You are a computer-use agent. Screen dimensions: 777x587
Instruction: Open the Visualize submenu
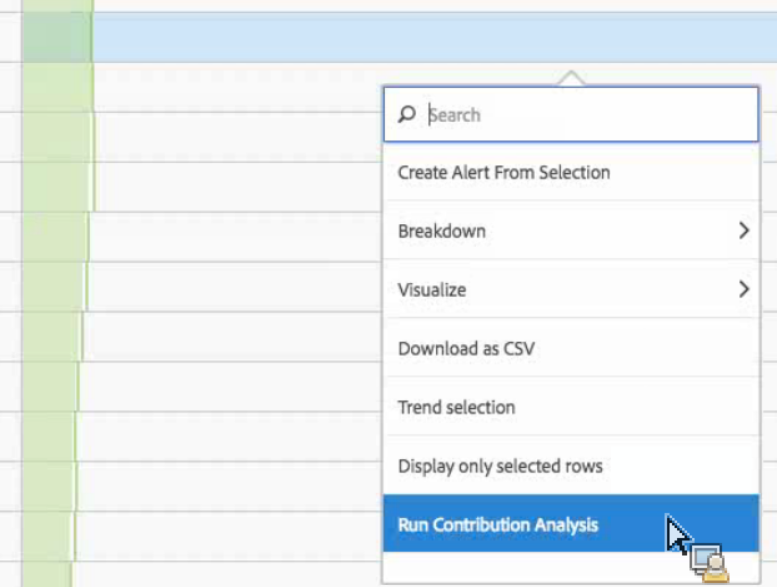pyautogui.click(x=571, y=289)
